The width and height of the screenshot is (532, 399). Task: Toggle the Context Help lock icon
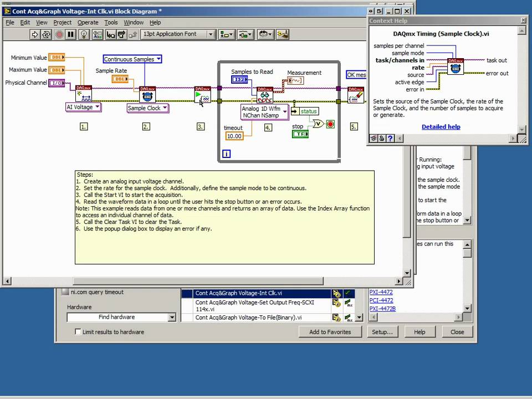382,139
